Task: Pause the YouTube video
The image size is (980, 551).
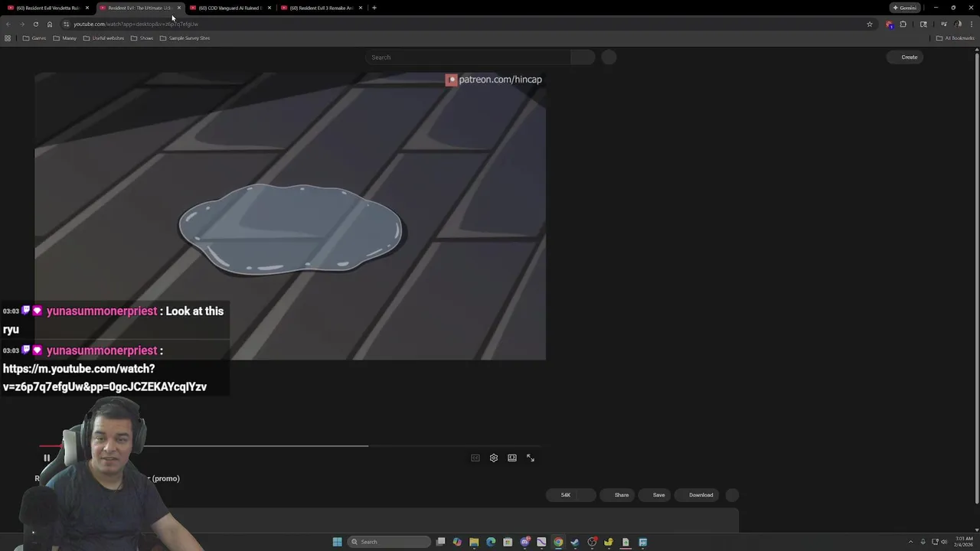Action: point(46,458)
